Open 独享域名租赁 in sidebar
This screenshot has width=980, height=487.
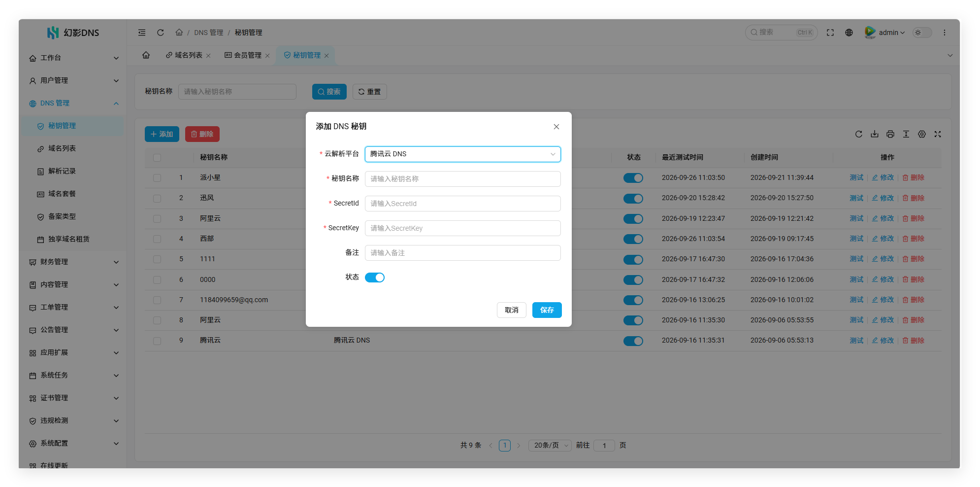click(x=73, y=239)
